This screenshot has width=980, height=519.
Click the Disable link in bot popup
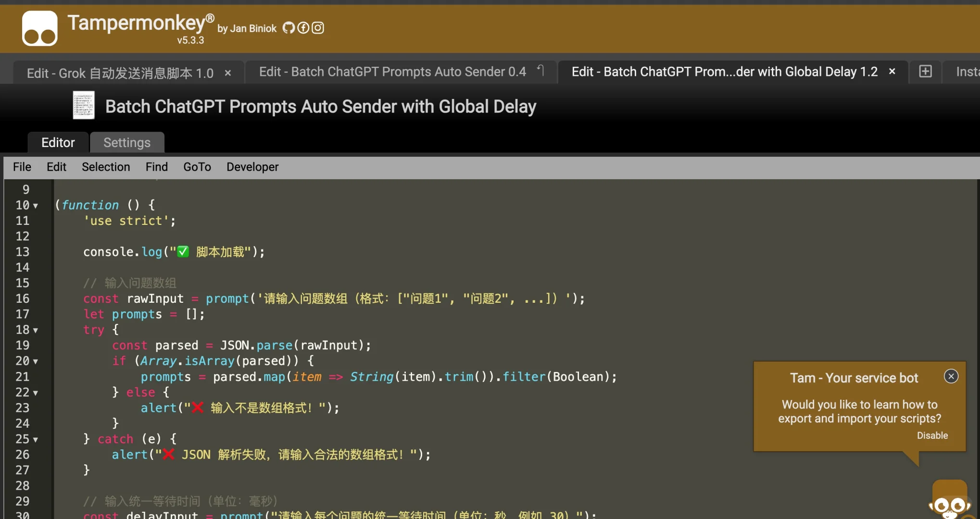pos(932,435)
